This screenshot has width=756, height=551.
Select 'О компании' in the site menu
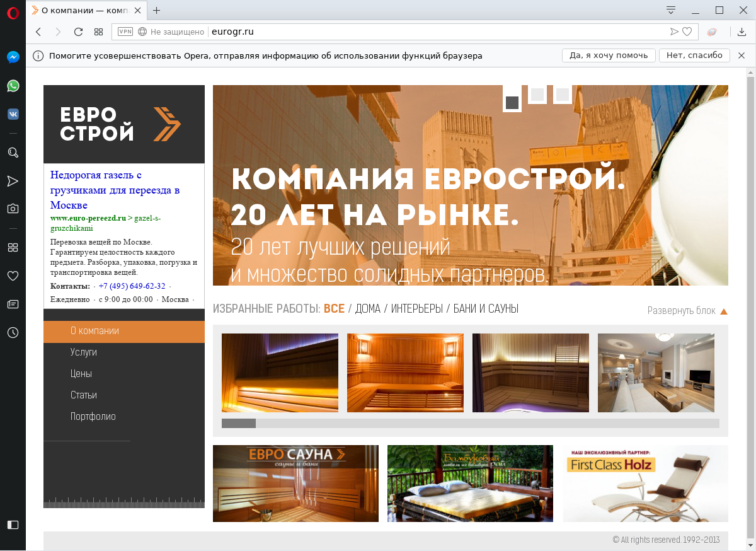124,331
